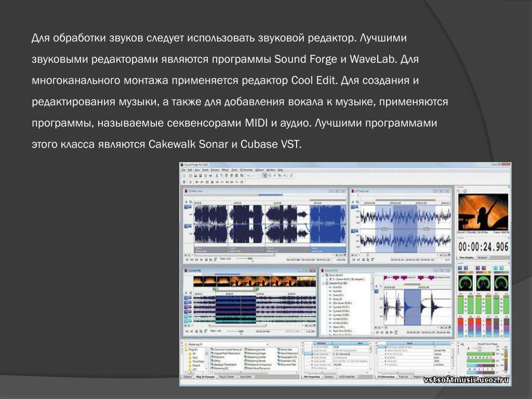Toggle first purple channel meter button
Viewport: 532px width, 399px height.
(478, 268)
